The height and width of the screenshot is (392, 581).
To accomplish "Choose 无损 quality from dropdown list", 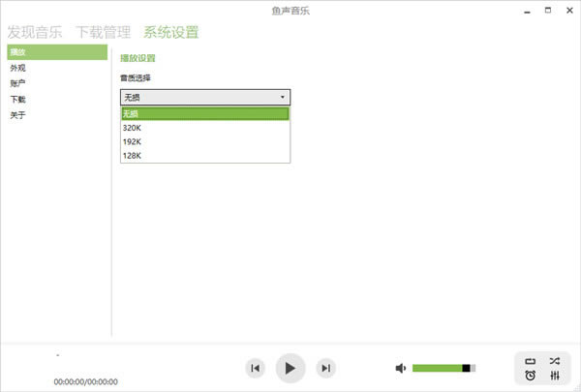I will [205, 114].
